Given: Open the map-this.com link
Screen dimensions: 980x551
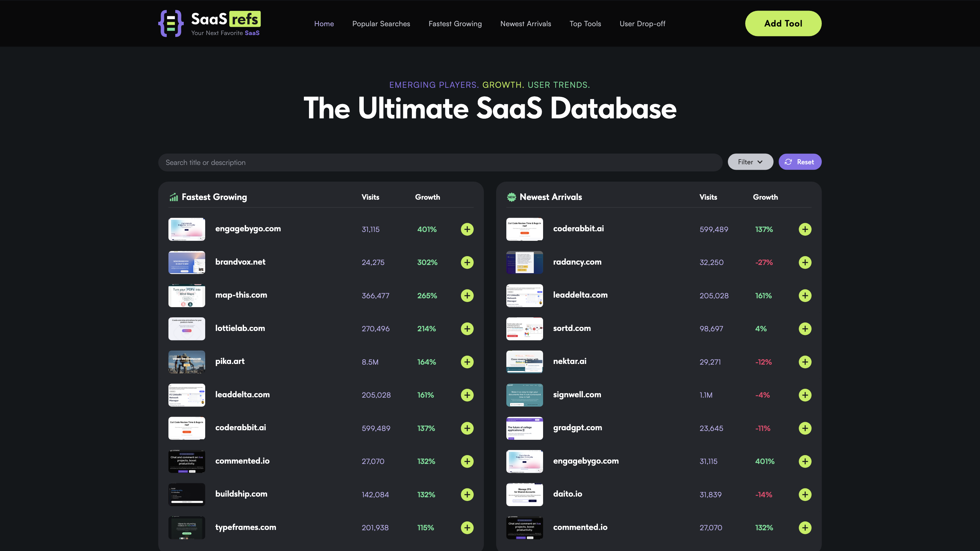Looking at the screenshot, I should [241, 295].
